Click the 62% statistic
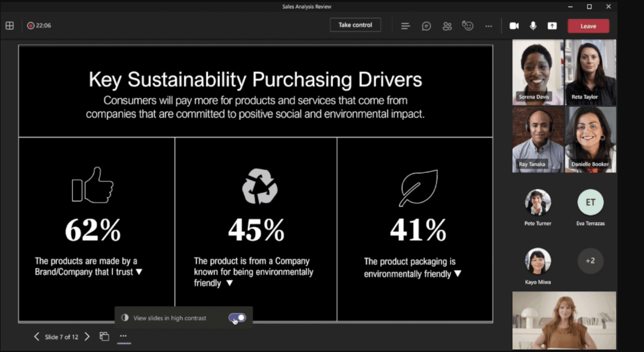The image size is (644, 352). [93, 230]
